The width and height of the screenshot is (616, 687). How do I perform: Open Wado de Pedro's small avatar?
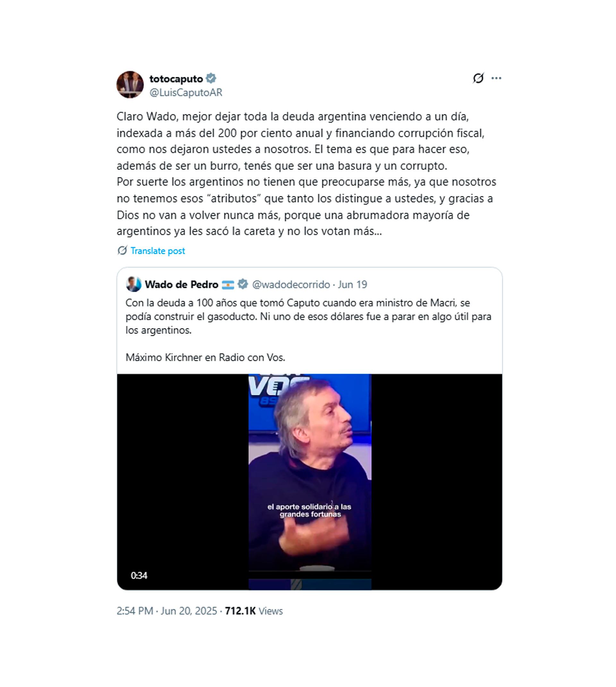[134, 284]
